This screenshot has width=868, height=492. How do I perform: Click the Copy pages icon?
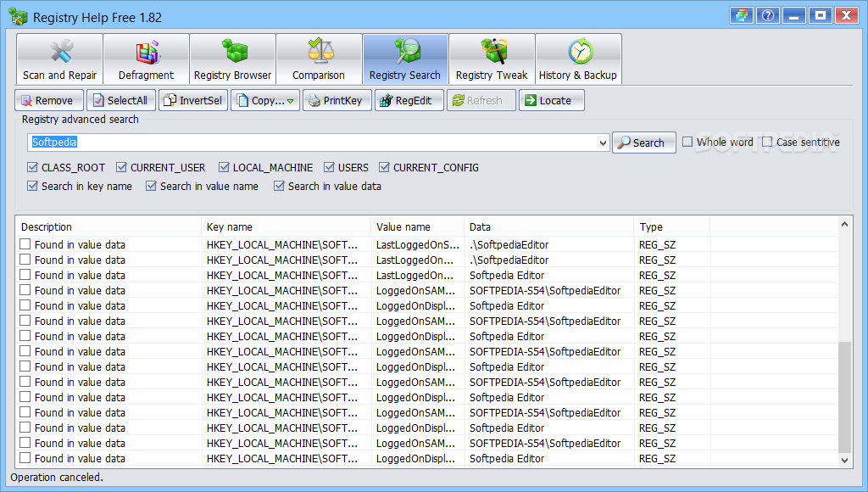tap(242, 100)
